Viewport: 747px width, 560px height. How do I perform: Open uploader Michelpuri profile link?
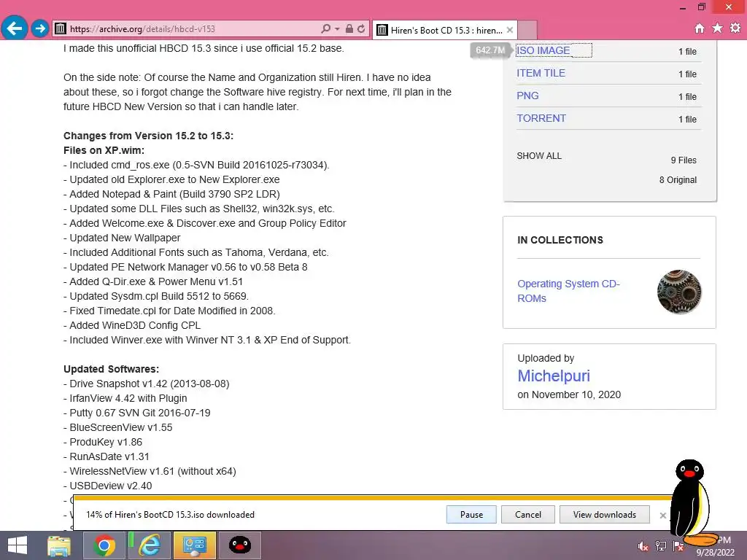[x=554, y=376]
